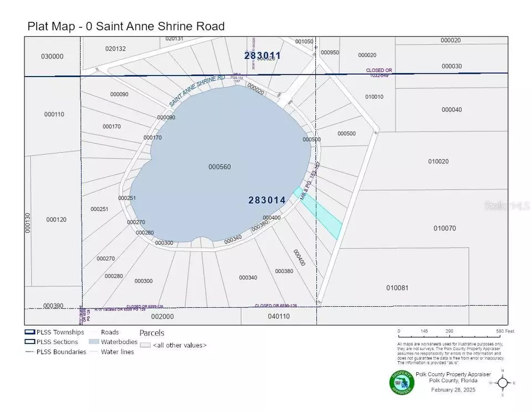
Task: Select parcel 010070
Action: (x=444, y=228)
